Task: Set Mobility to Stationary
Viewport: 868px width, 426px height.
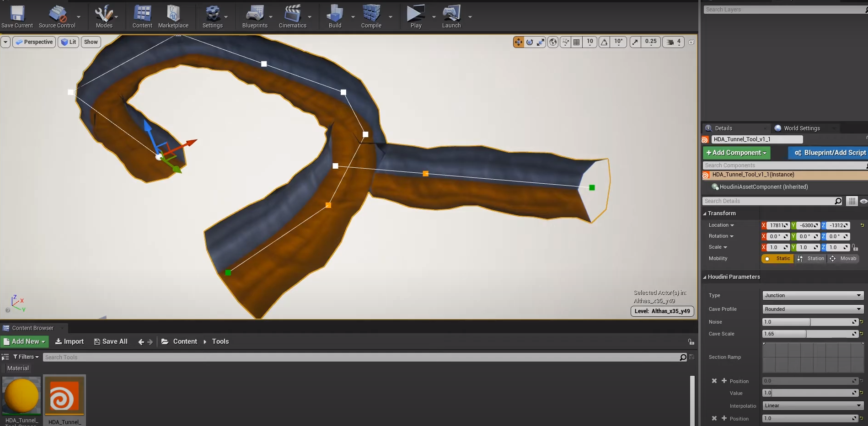Action: 811,259
